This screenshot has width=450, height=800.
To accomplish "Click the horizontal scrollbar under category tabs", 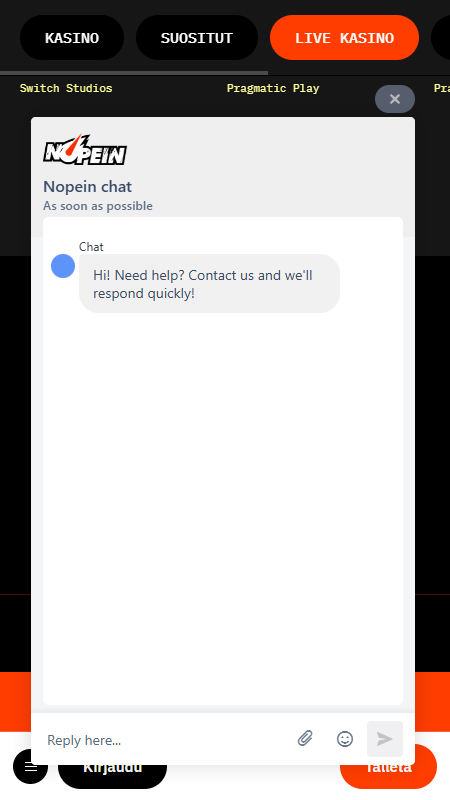I will tap(134, 73).
